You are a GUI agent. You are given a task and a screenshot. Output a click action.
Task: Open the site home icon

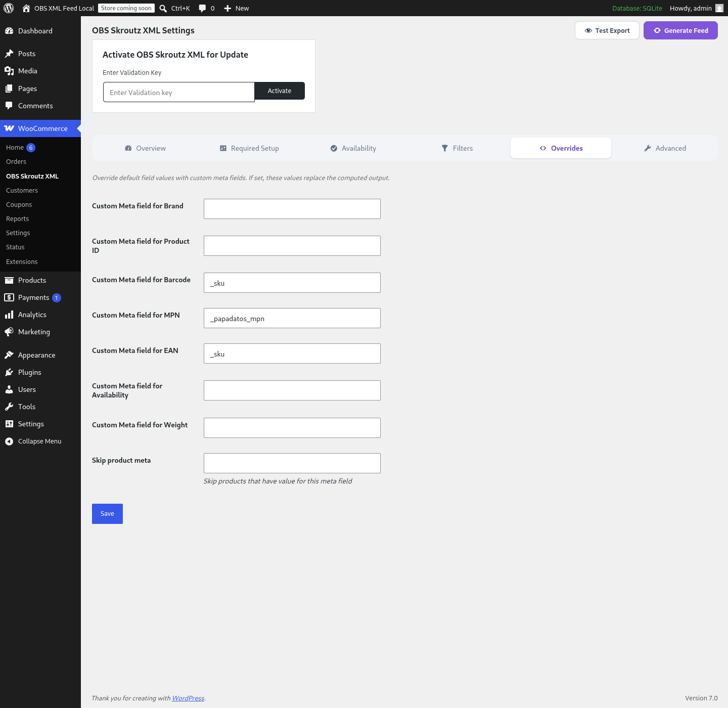point(26,8)
